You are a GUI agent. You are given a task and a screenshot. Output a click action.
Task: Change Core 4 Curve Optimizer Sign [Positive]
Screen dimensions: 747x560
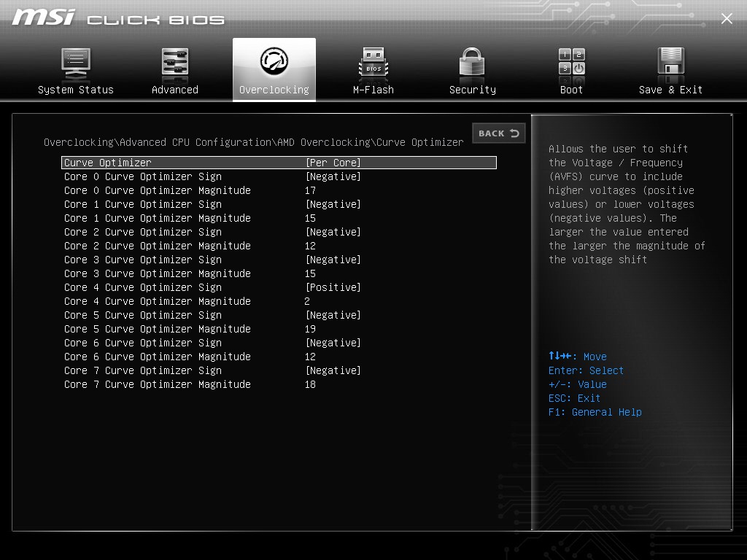[x=333, y=287]
